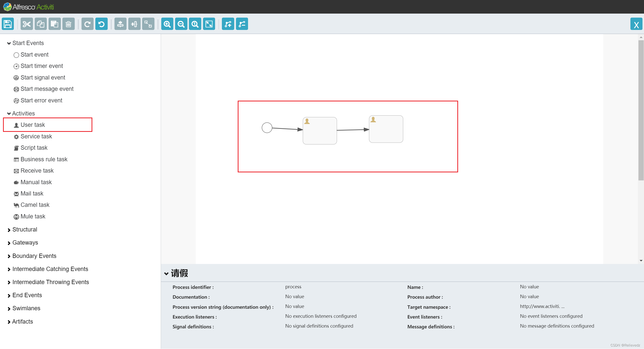Click the Cut scissors icon
The width and height of the screenshot is (644, 349).
pyautogui.click(x=27, y=24)
